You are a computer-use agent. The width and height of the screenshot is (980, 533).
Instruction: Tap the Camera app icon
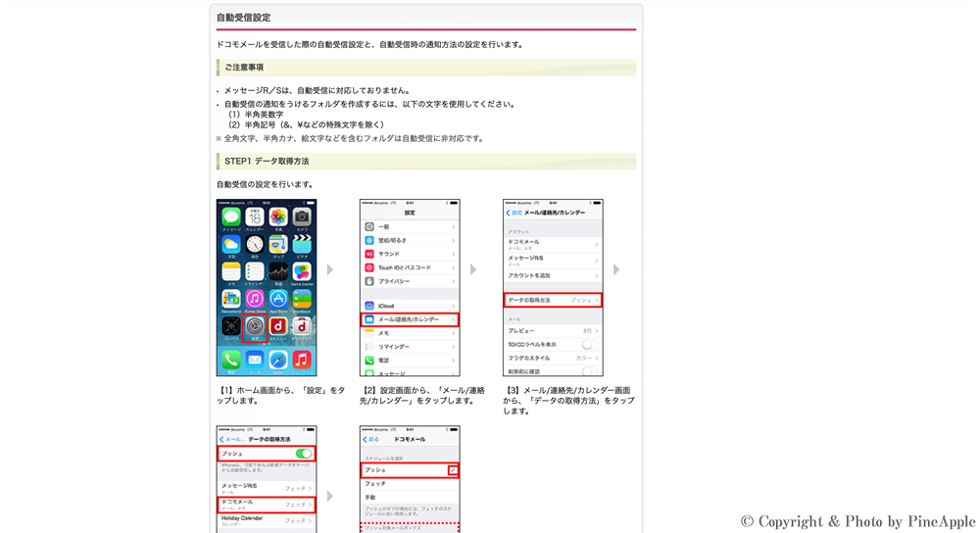tap(302, 217)
